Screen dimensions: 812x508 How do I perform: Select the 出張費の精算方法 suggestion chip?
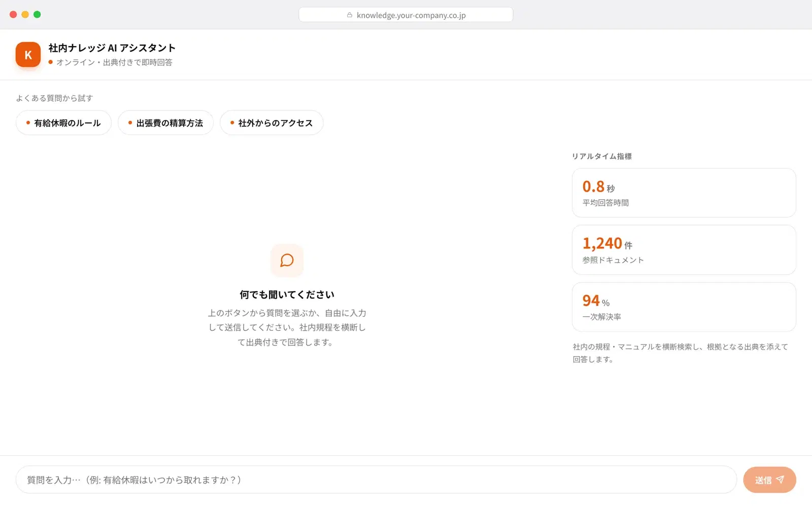(165, 122)
